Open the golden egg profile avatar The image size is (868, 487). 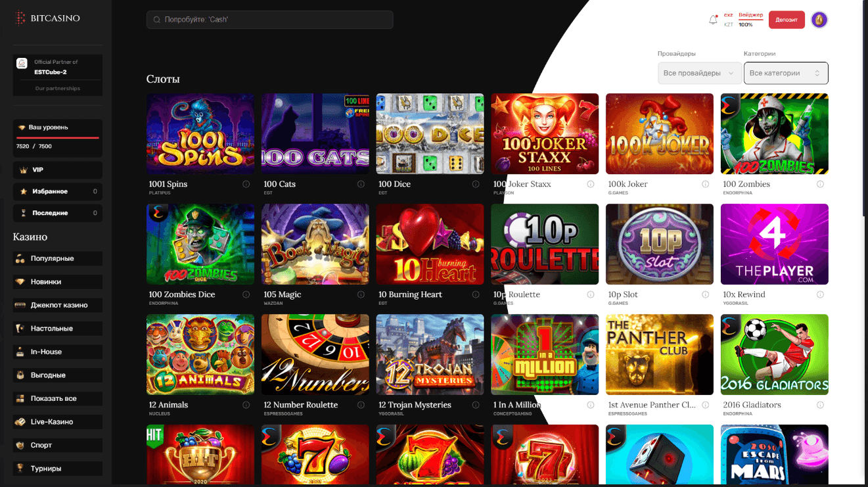pos(819,20)
